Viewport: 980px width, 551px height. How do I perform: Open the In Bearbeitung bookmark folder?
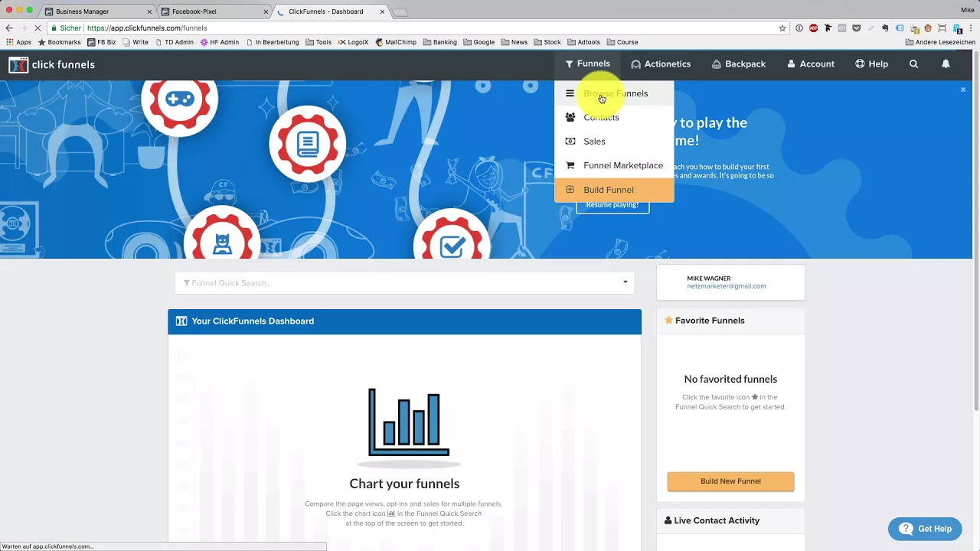pos(273,42)
